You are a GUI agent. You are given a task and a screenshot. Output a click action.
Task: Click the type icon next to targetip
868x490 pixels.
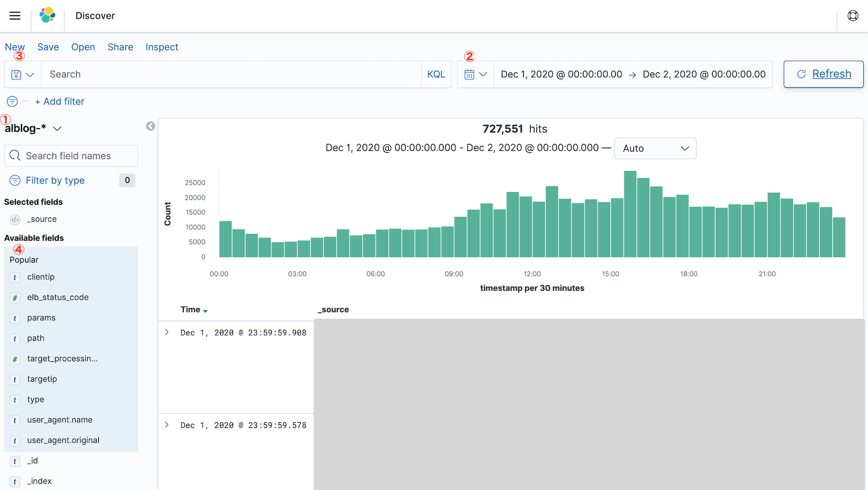point(15,379)
